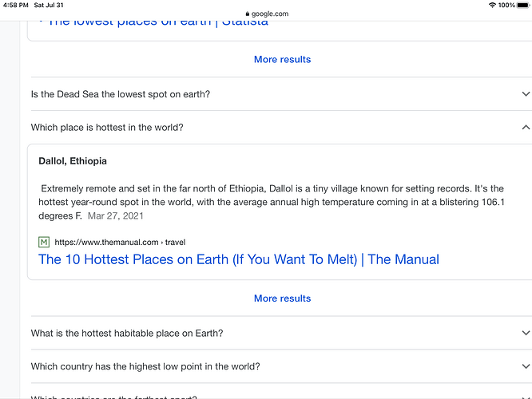Click themanual.com travel breadcrumb URL
This screenshot has height=399, width=532.
tap(120, 242)
